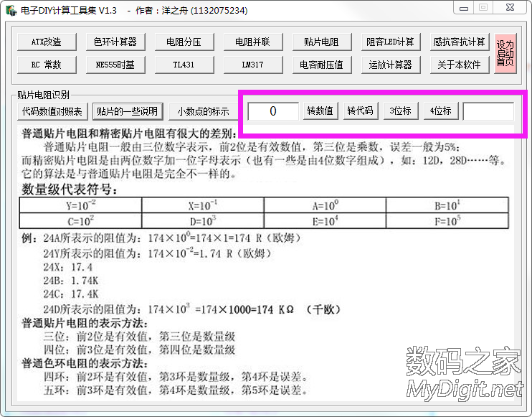This screenshot has width=532, height=417.
Task: Click table cell C=10²
Action: click(81, 221)
